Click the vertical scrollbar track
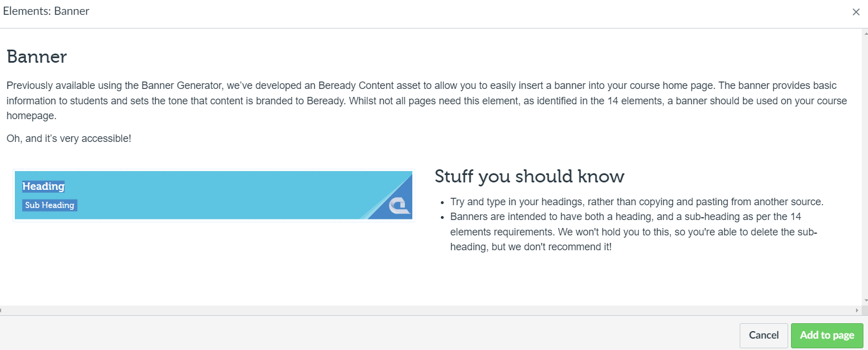Screen dimensions: 868x350 [x=865, y=171]
